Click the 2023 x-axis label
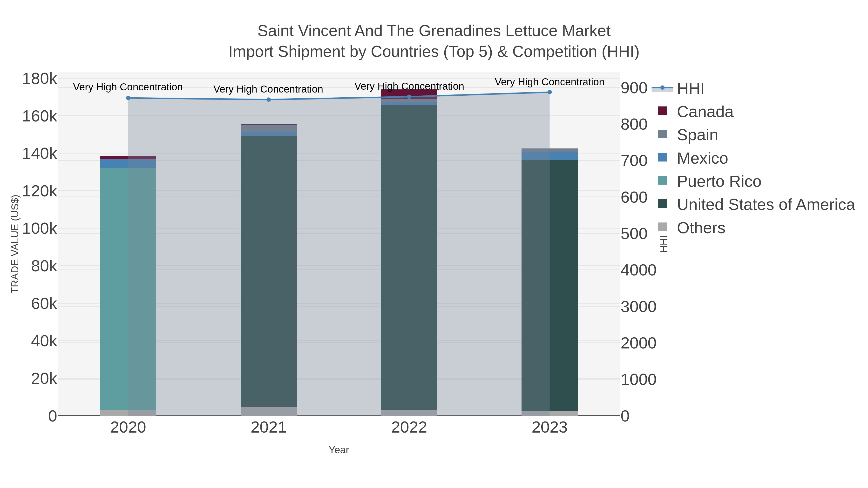 (x=549, y=428)
